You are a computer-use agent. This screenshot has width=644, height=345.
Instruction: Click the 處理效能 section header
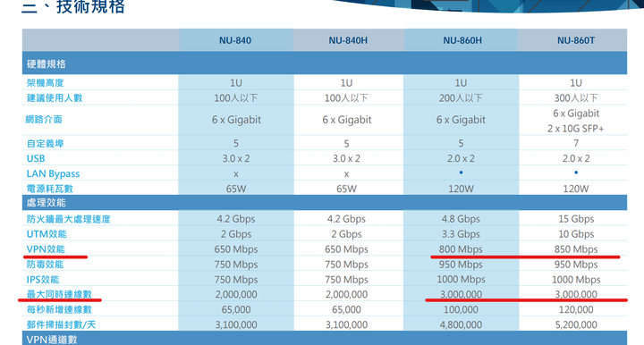[325, 202]
